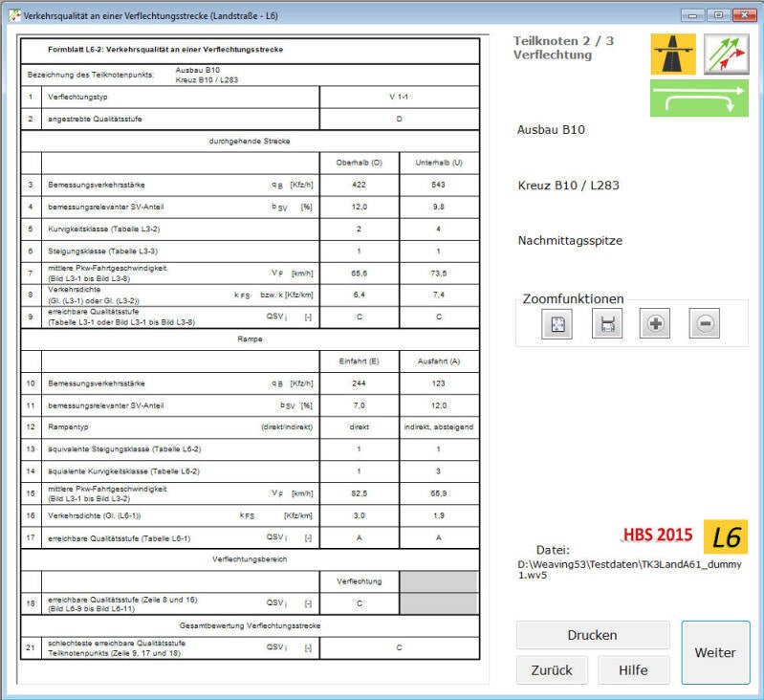Click the green and red weaving arrows icon

726,55
